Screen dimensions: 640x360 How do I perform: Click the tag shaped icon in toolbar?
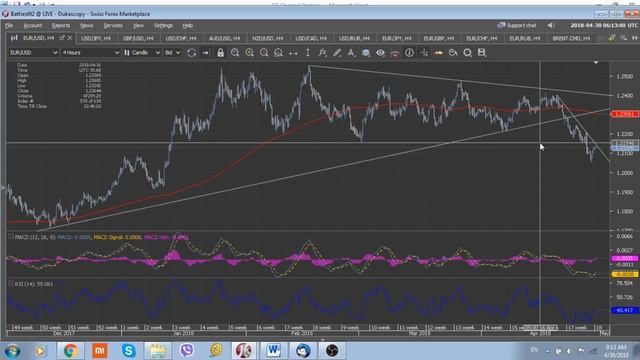click(x=453, y=53)
